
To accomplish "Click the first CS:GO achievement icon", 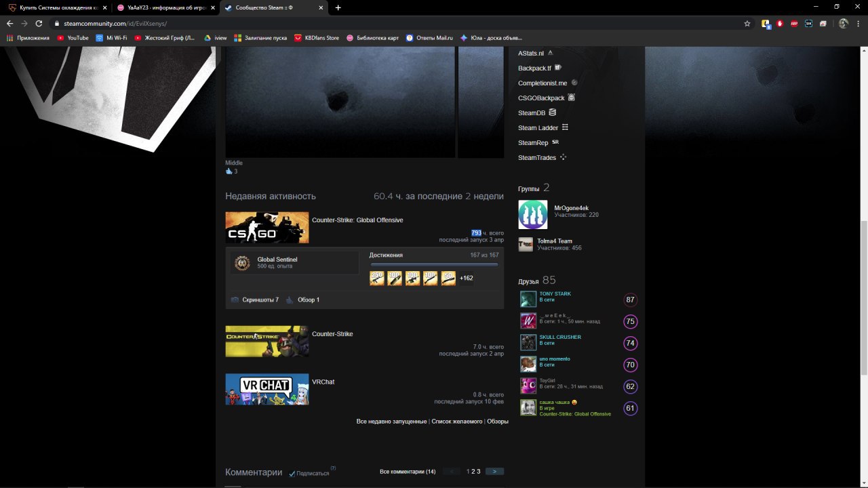I will 377,278.
